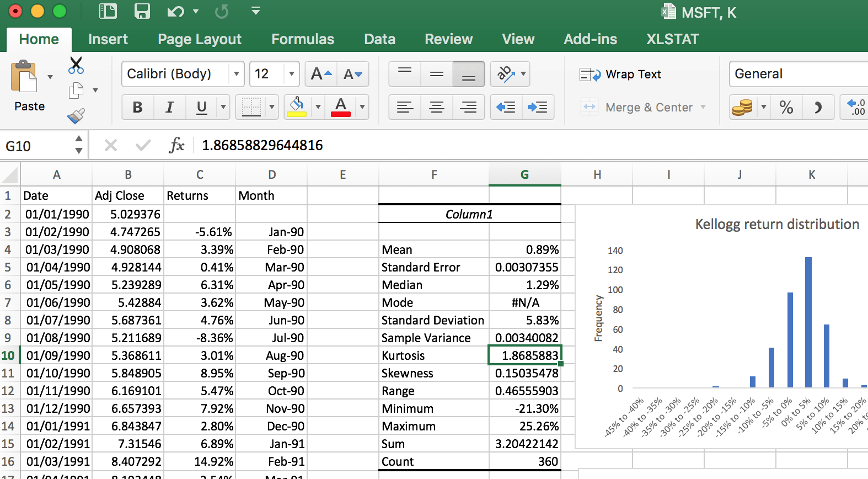This screenshot has width=868, height=479.
Task: Expand Merge & Center dropdown arrow
Action: [703, 107]
